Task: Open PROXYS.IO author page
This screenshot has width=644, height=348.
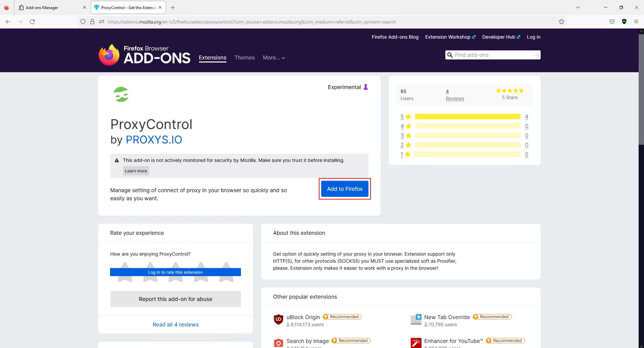Action: [x=154, y=139]
